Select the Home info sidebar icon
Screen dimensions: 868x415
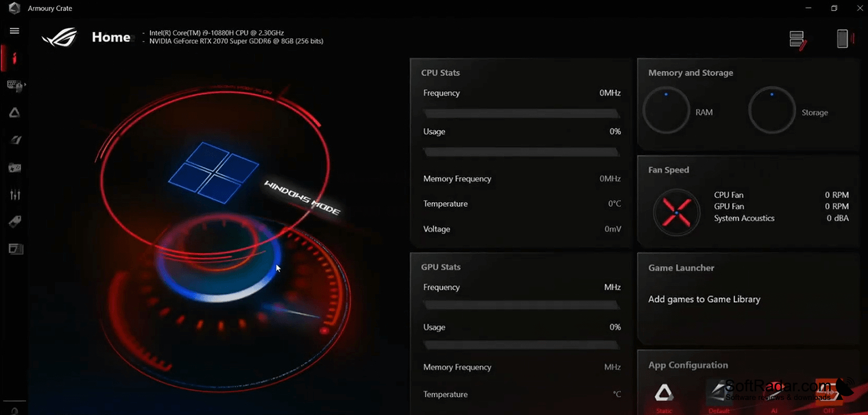[14, 58]
